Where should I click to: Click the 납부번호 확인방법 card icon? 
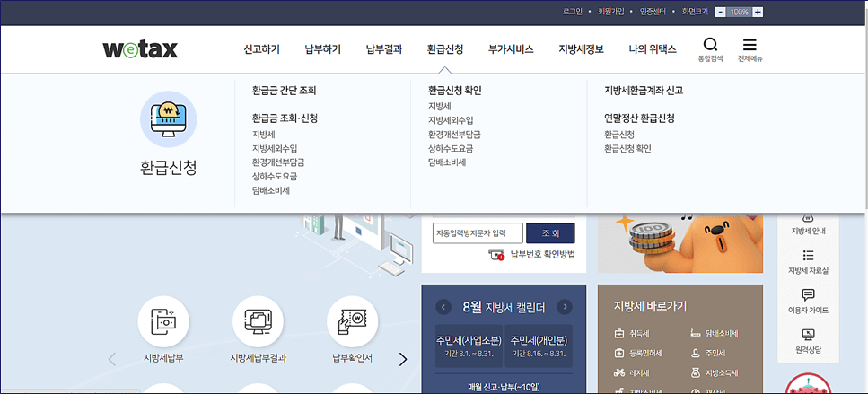tap(496, 255)
